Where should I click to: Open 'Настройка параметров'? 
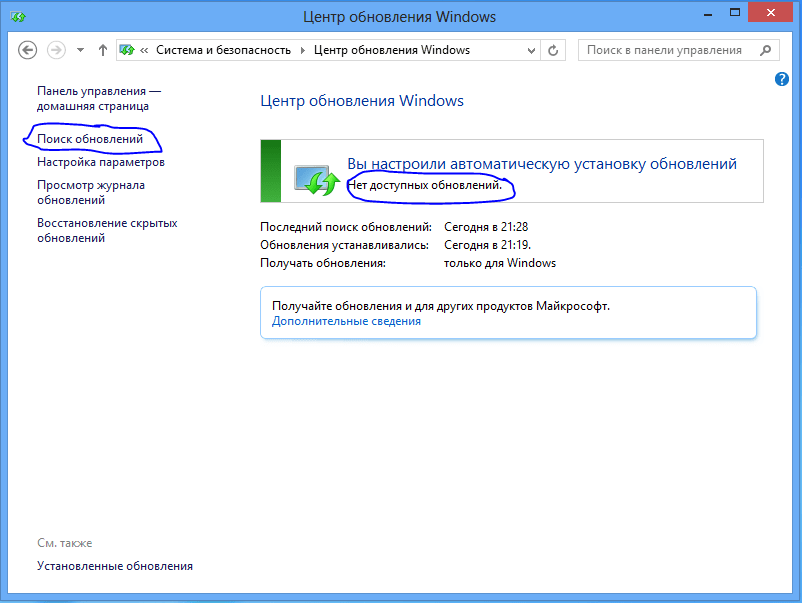point(101,162)
